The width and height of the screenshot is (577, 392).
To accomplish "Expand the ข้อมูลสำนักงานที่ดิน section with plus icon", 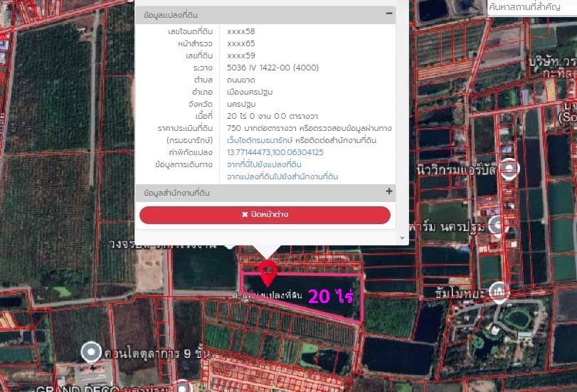I will [389, 191].
